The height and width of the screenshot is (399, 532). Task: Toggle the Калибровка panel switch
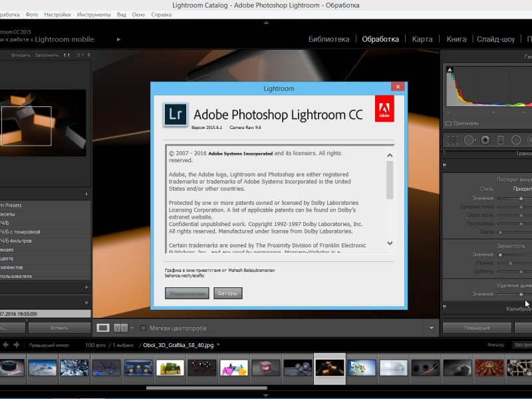pyautogui.click(x=444, y=308)
